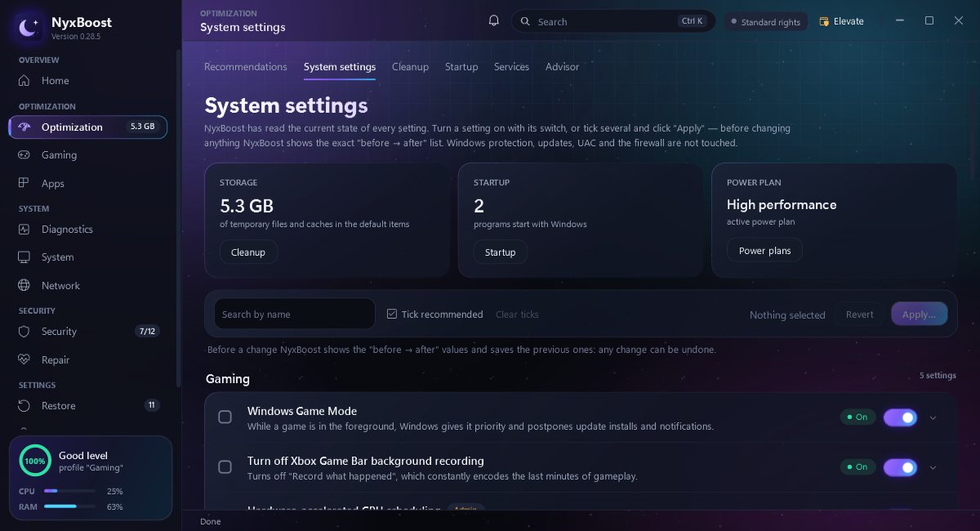Image resolution: width=980 pixels, height=531 pixels.
Task: Click the Revert button
Action: [x=859, y=315]
